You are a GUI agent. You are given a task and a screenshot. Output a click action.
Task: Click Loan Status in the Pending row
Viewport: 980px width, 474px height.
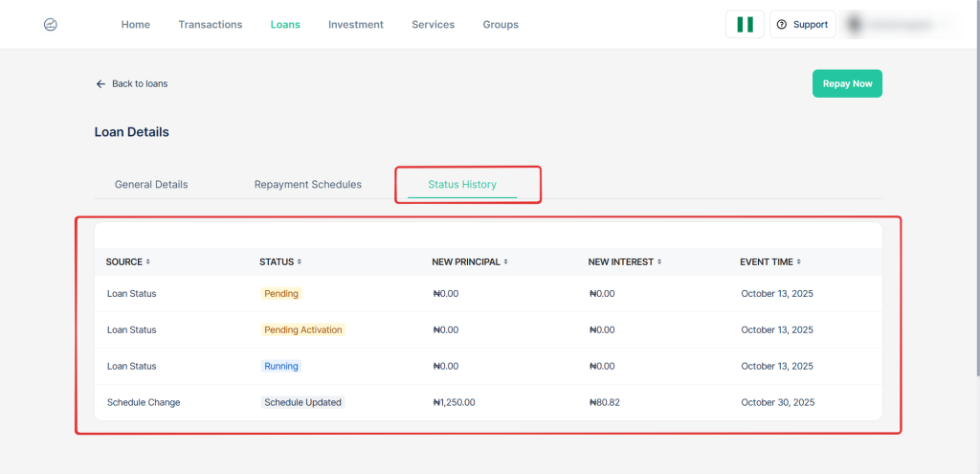click(x=131, y=293)
